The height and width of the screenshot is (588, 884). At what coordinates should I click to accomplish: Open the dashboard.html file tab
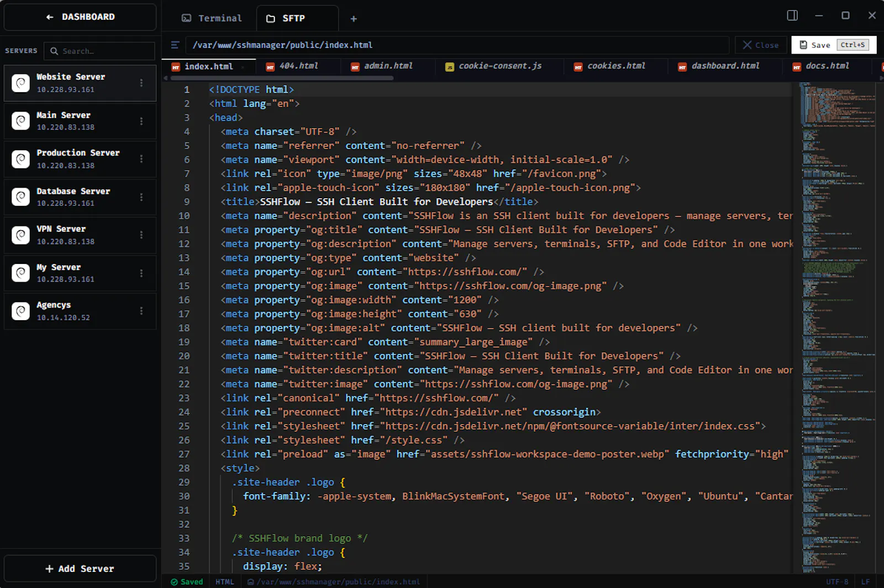(725, 66)
